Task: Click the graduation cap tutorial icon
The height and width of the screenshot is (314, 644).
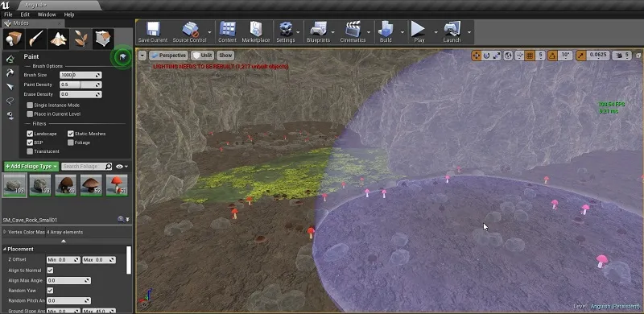Action: pos(122,57)
